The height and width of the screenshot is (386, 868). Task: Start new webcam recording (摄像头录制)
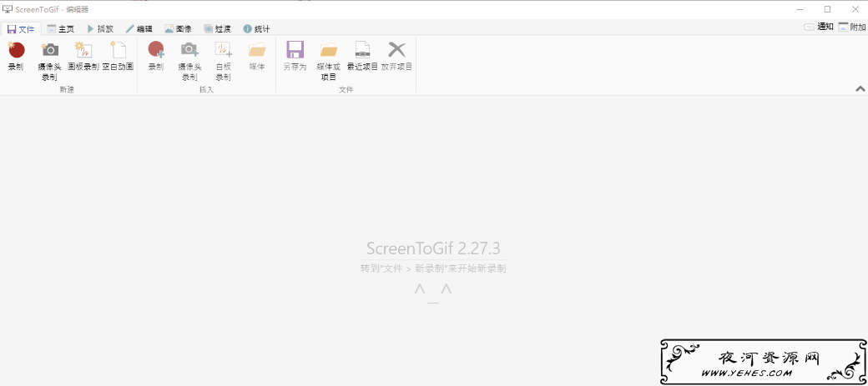50,61
